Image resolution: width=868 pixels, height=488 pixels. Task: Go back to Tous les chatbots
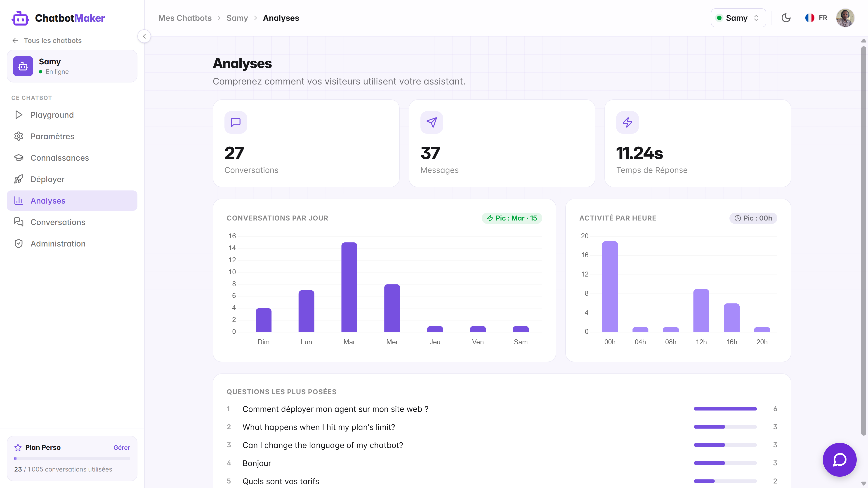47,40
